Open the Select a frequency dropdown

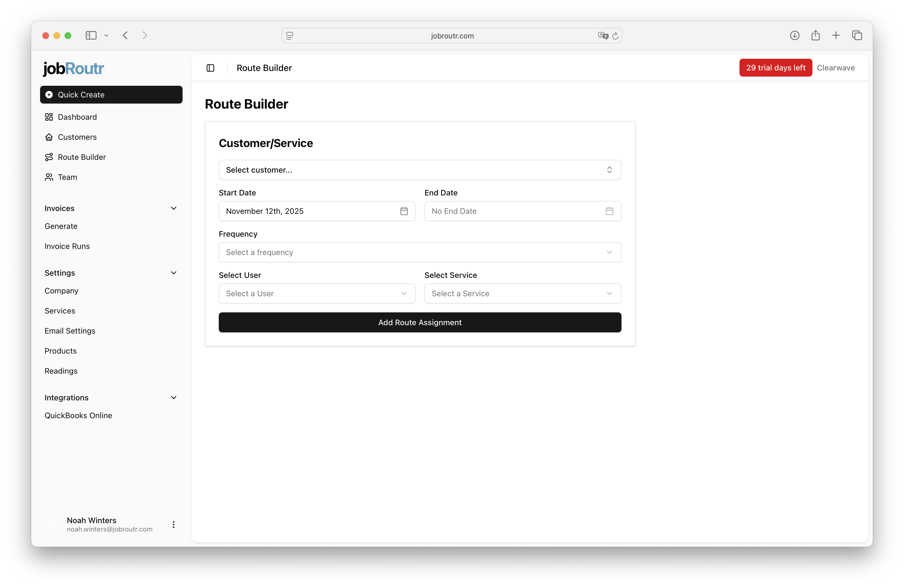[x=419, y=252]
